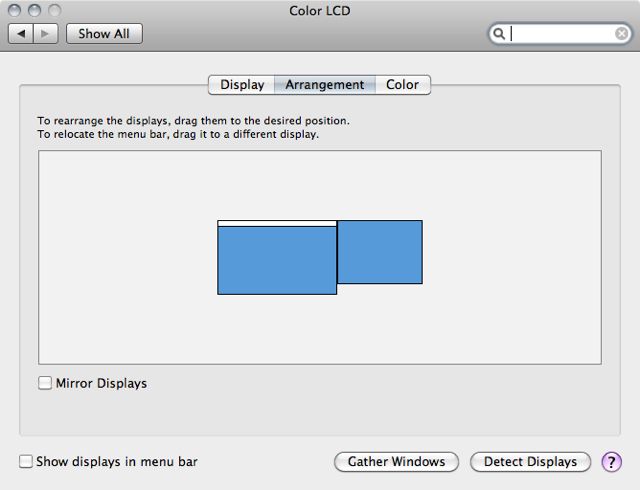Switch to the Color tab
Image resolution: width=640 pixels, height=490 pixels.
point(403,85)
